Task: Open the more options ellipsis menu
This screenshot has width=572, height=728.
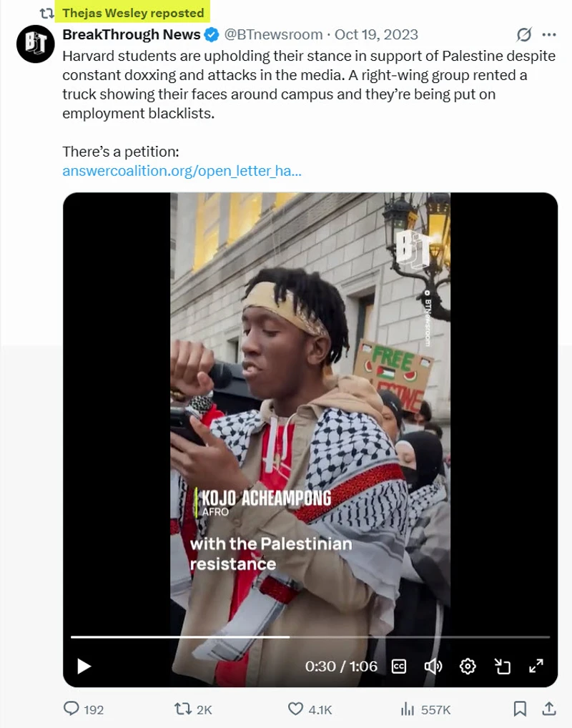Action: pos(549,34)
